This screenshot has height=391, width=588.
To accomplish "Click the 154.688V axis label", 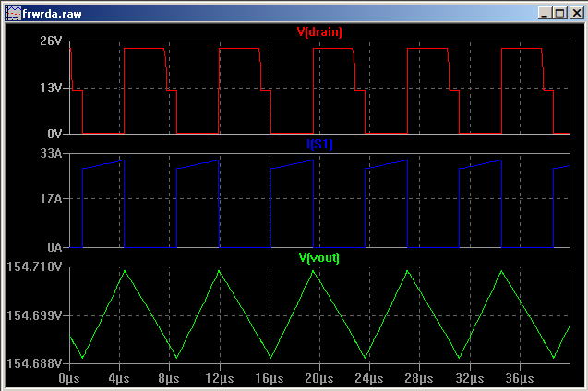I will [34, 363].
